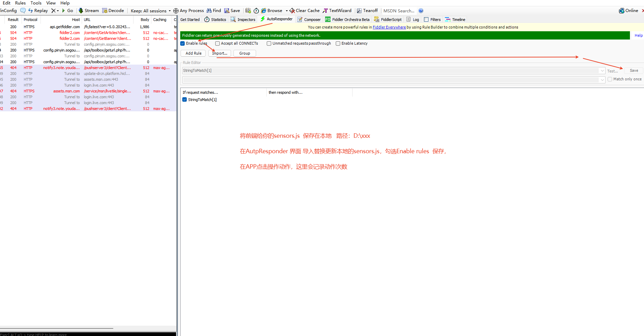Click the Find binoculars icon
644x336 pixels.
coord(209,11)
